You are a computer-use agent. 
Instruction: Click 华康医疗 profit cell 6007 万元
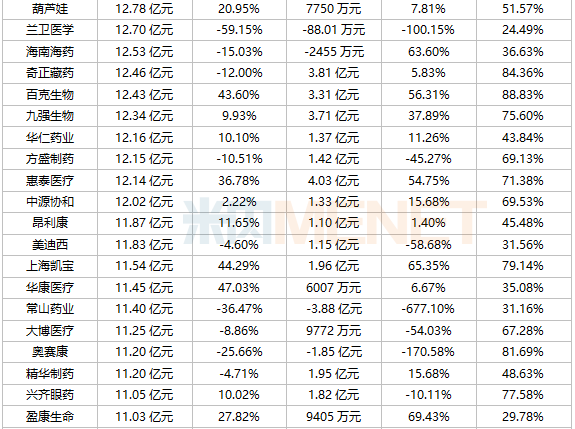[x=334, y=287]
